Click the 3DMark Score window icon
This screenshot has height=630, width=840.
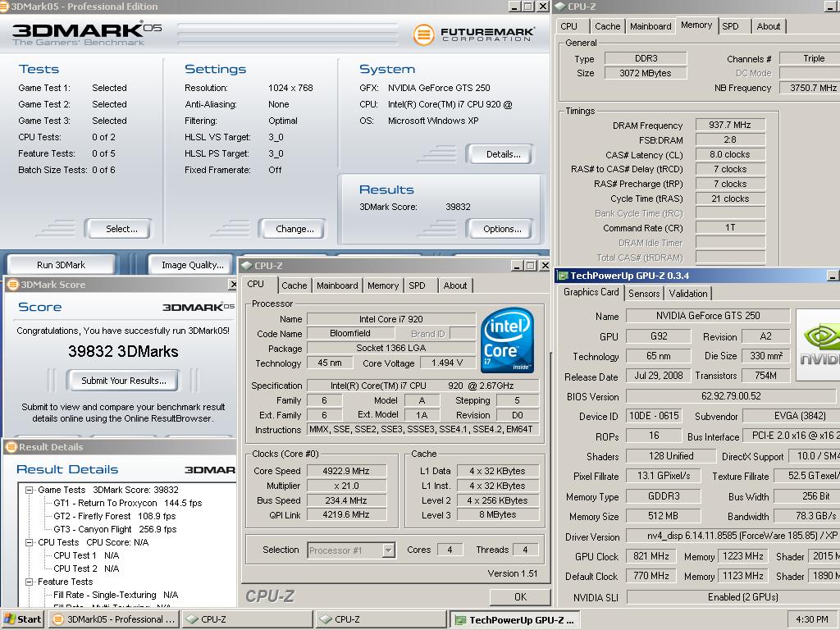(12, 285)
